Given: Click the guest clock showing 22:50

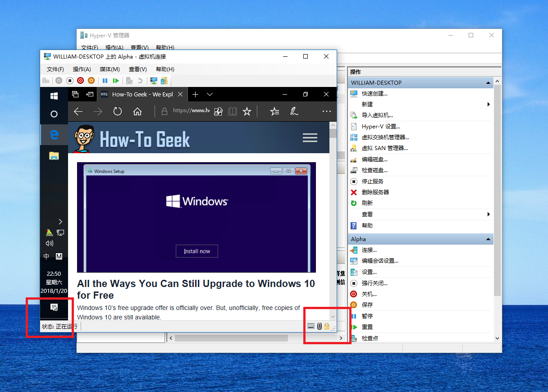Looking at the screenshot, I should [54, 273].
